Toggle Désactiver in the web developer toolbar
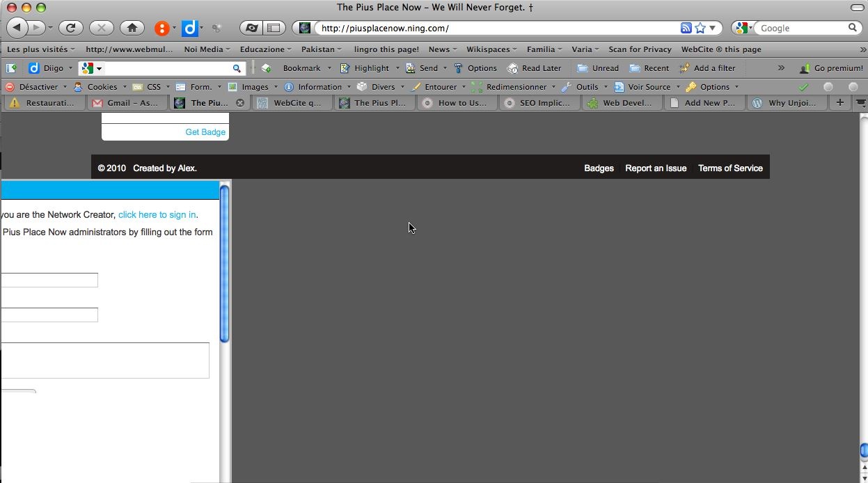Viewport: 868px width, 483px height. 32,87
